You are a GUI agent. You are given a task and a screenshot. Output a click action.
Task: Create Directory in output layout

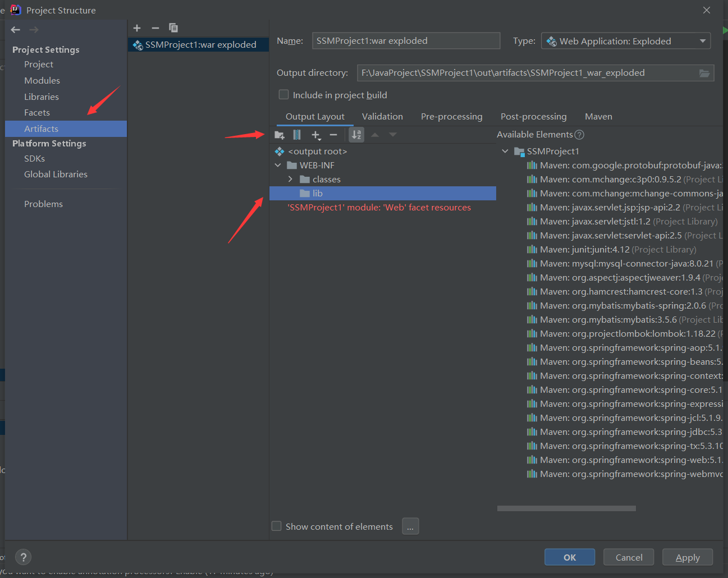pyautogui.click(x=280, y=135)
